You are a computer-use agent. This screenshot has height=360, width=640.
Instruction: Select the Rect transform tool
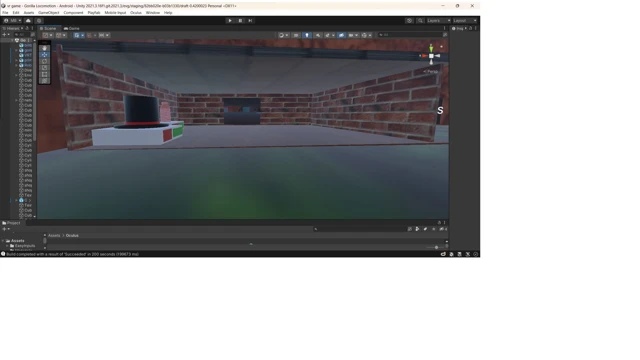coord(44,74)
